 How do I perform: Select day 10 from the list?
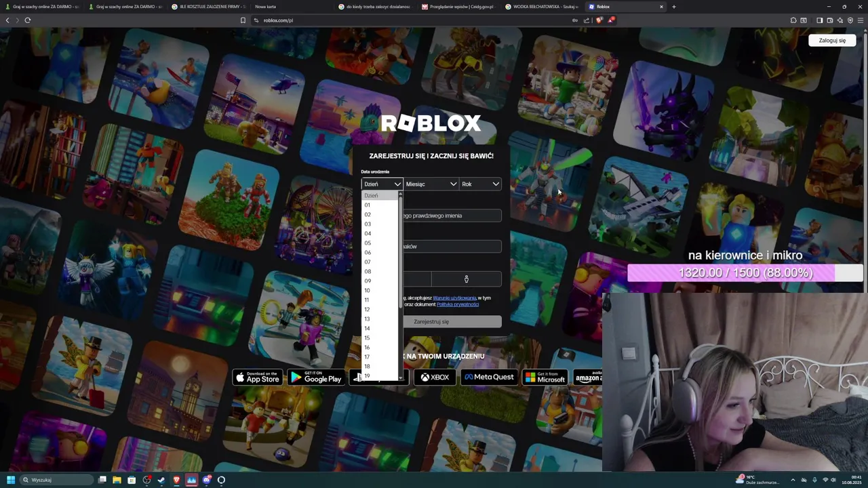pos(380,290)
